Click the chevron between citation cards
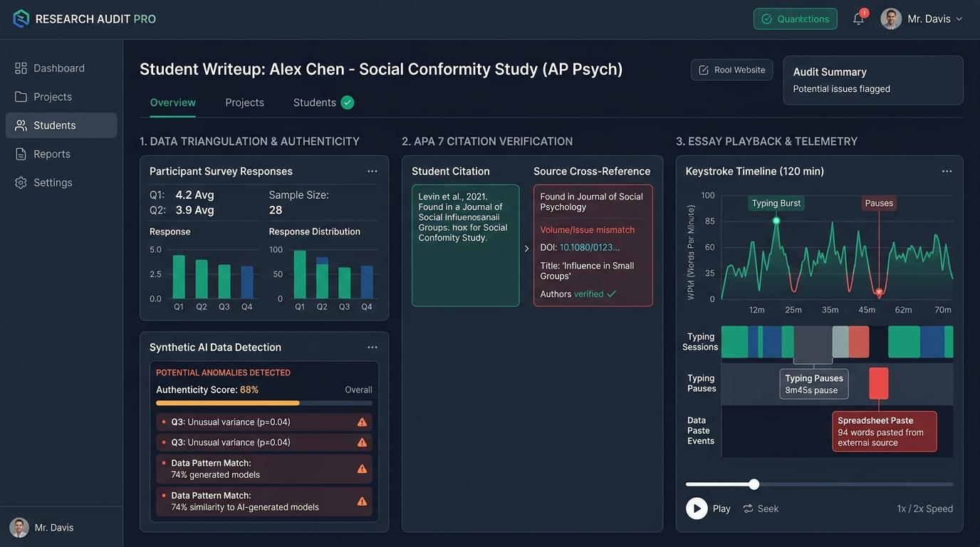Image resolution: width=980 pixels, height=547 pixels. [x=526, y=249]
